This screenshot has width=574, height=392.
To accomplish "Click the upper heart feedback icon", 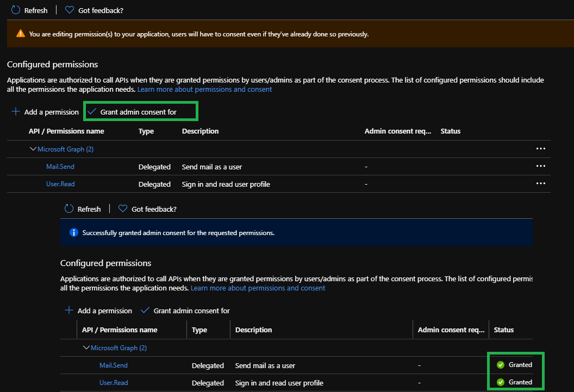I will 69,10.
